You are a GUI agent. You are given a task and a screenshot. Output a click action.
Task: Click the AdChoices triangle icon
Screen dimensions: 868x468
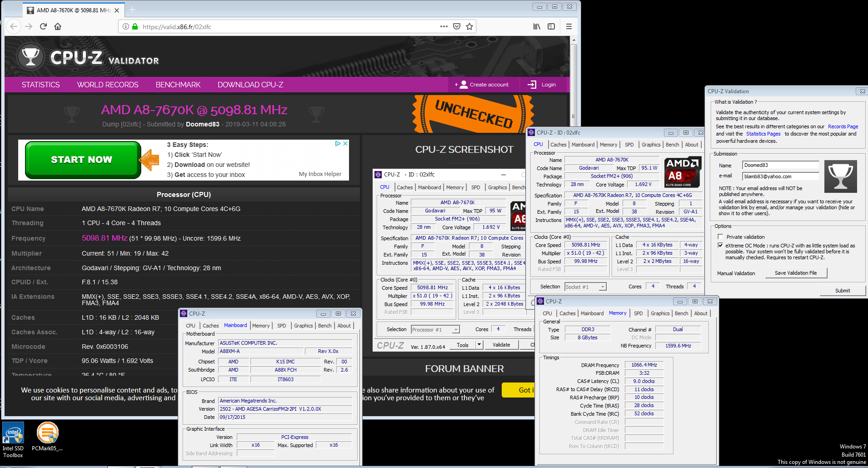point(338,143)
